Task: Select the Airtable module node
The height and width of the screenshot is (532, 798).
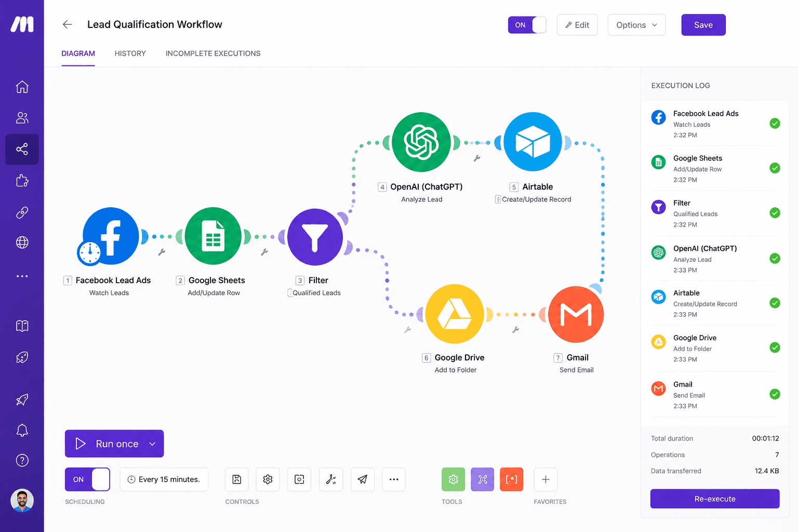Action: pyautogui.click(x=533, y=142)
